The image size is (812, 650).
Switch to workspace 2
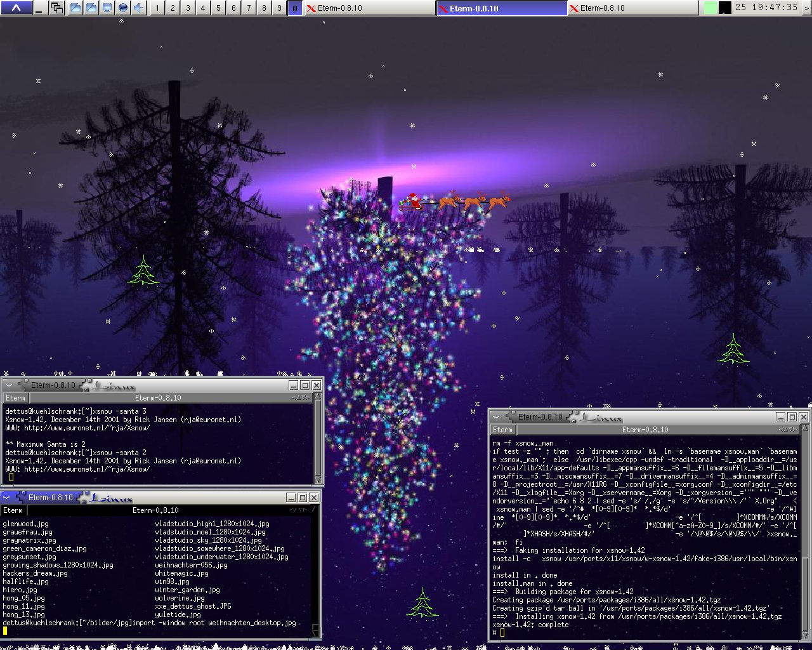(172, 8)
